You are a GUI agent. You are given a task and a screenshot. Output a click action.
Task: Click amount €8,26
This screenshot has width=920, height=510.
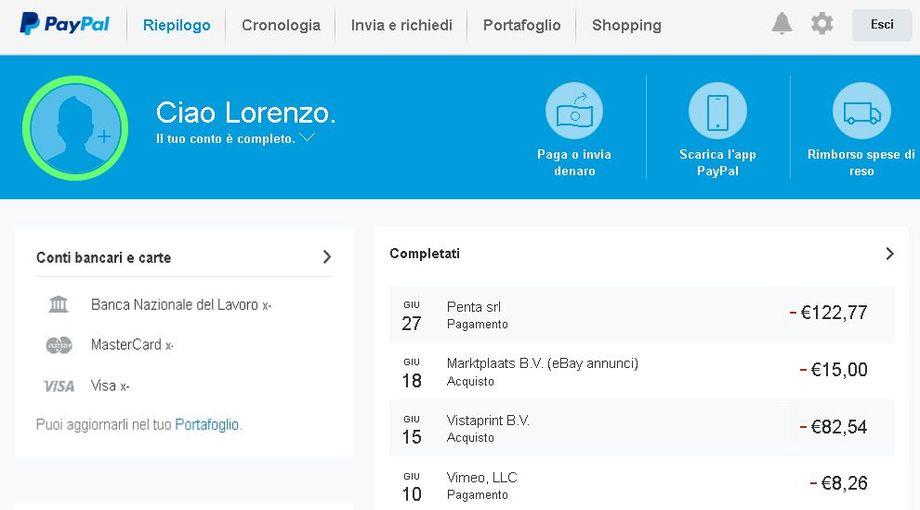coord(839,483)
